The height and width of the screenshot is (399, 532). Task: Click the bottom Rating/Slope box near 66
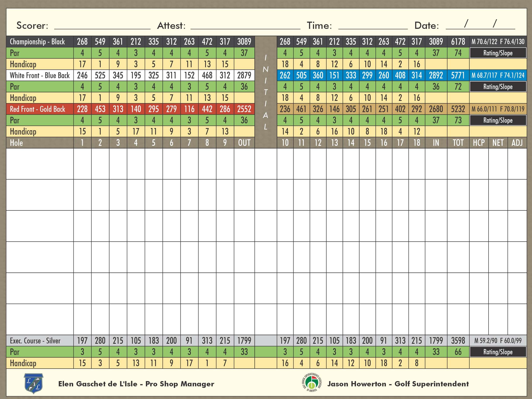coord(498,352)
